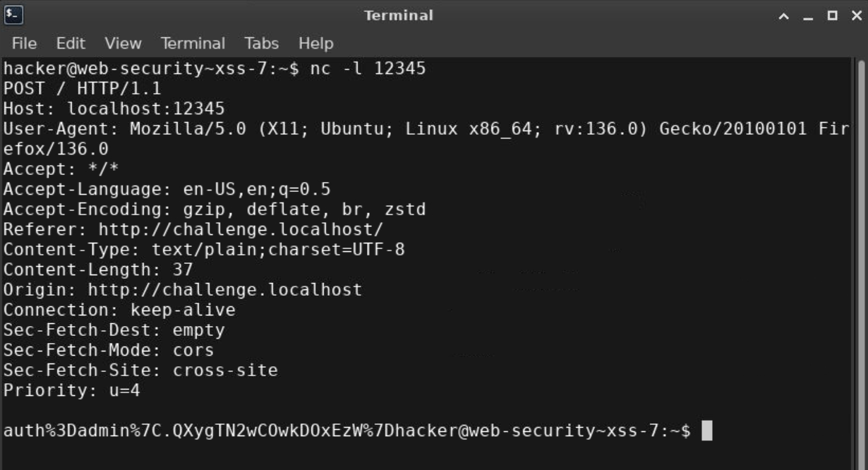868x470 pixels.
Task: Click the "nc -l 12345" command text
Action: (x=368, y=69)
